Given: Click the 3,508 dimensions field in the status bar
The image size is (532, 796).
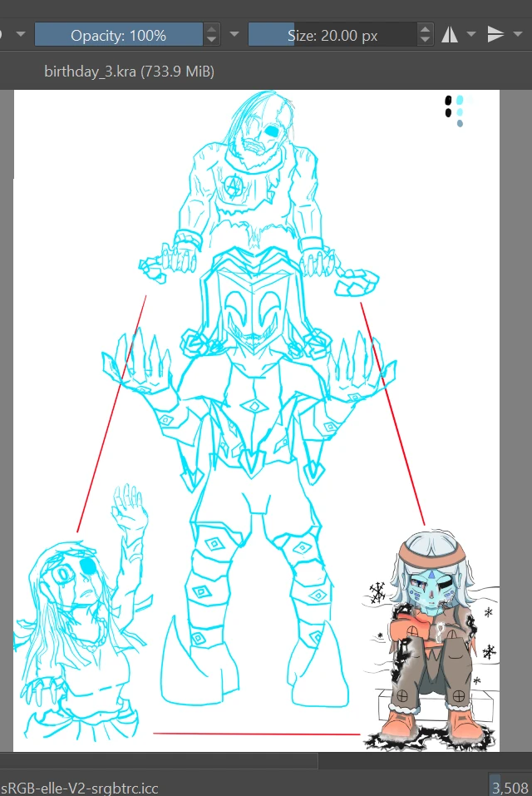Looking at the screenshot, I should pos(510,787).
